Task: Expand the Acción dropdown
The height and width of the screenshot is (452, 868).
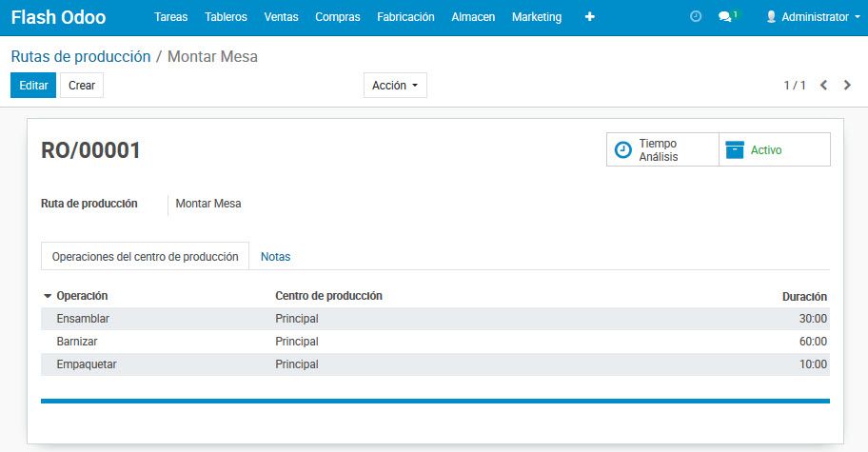Action: click(395, 86)
